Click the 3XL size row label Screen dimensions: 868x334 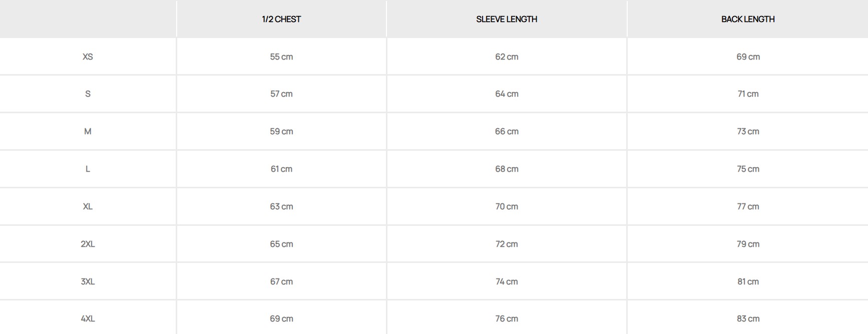(x=88, y=281)
